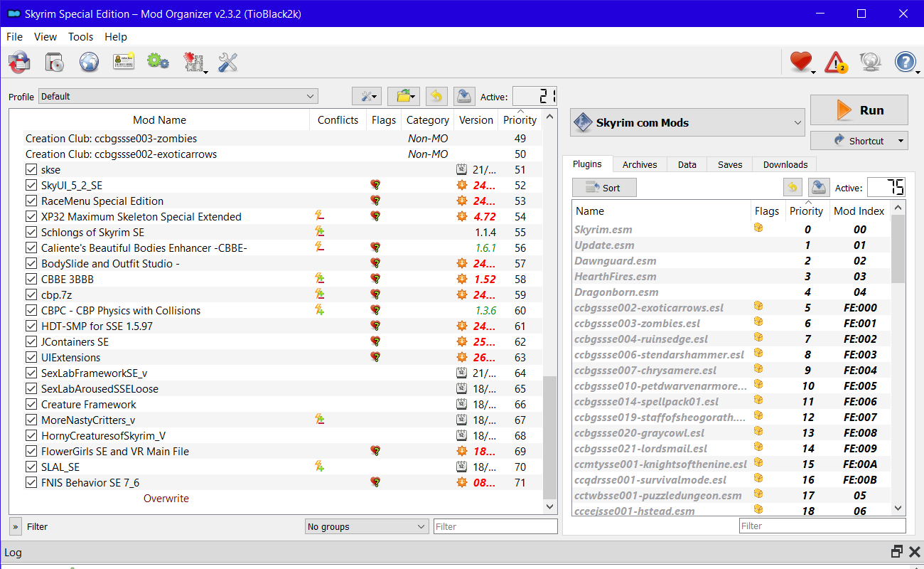The height and width of the screenshot is (569, 924).
Task: Click the plugin list vertical scrollbar thumb
Action: tap(898, 249)
